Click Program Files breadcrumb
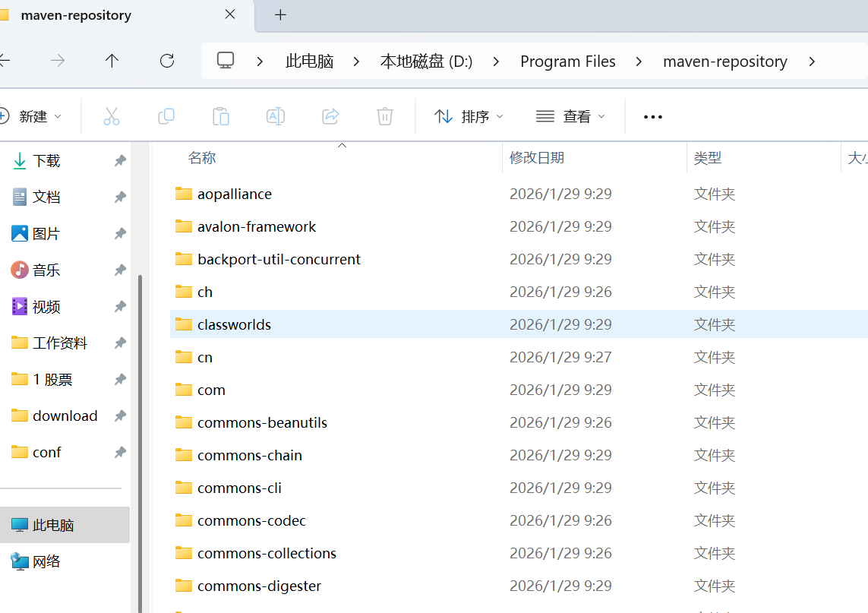 (x=567, y=61)
